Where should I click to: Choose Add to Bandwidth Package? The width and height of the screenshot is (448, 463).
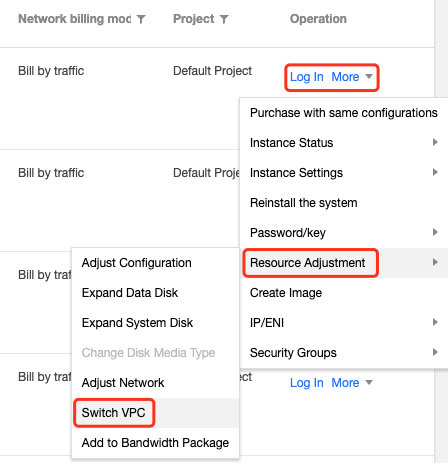155,443
